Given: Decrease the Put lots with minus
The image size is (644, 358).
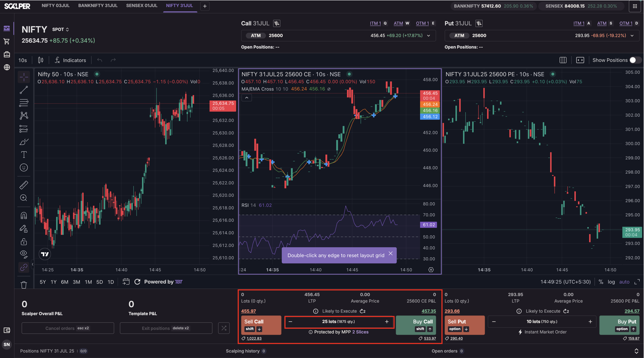Looking at the screenshot, I should point(494,322).
